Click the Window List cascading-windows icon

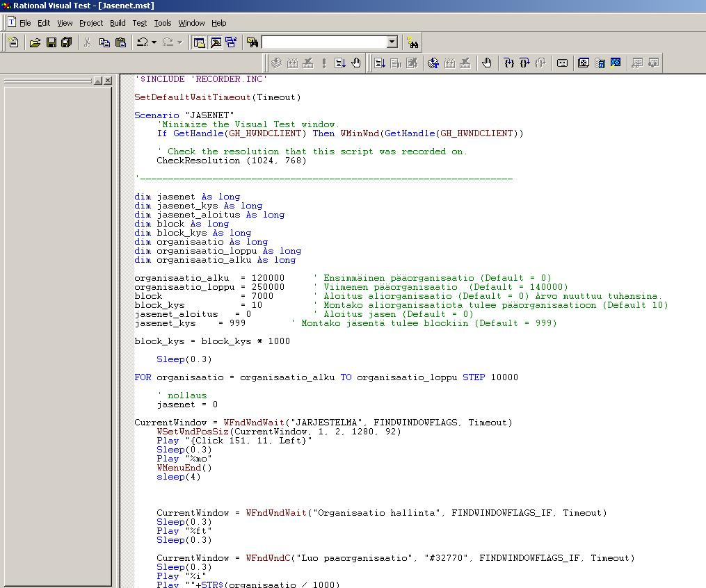(x=232, y=42)
